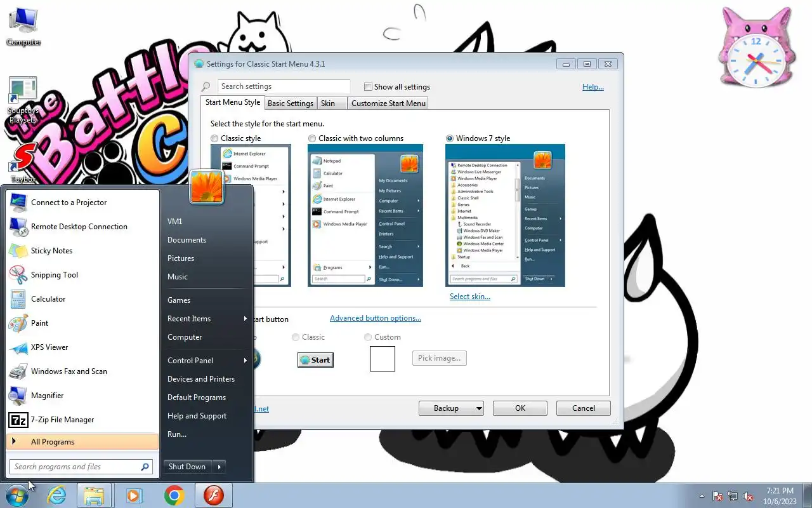Choose the Classic start button radio
Image resolution: width=812 pixels, height=508 pixels.
pos(296,337)
